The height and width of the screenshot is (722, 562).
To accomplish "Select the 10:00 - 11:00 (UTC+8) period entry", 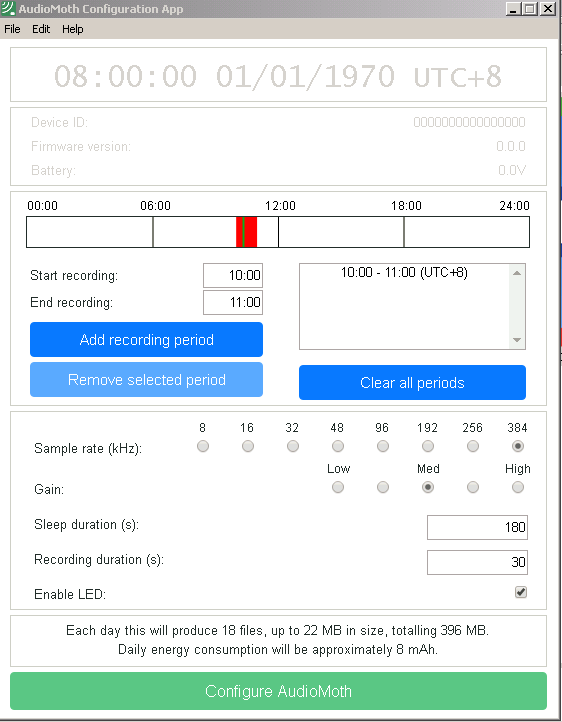I will (x=404, y=273).
